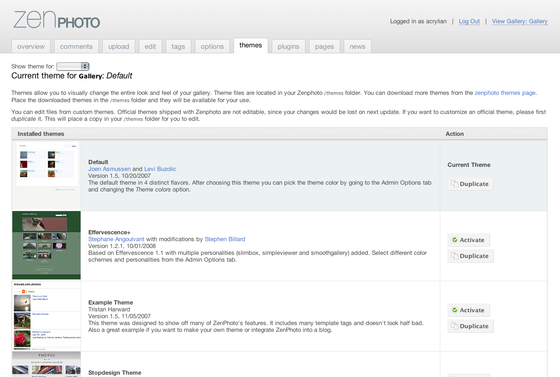Click the Stopdesign Theme title text
The width and height of the screenshot is (560, 377).
tap(115, 373)
